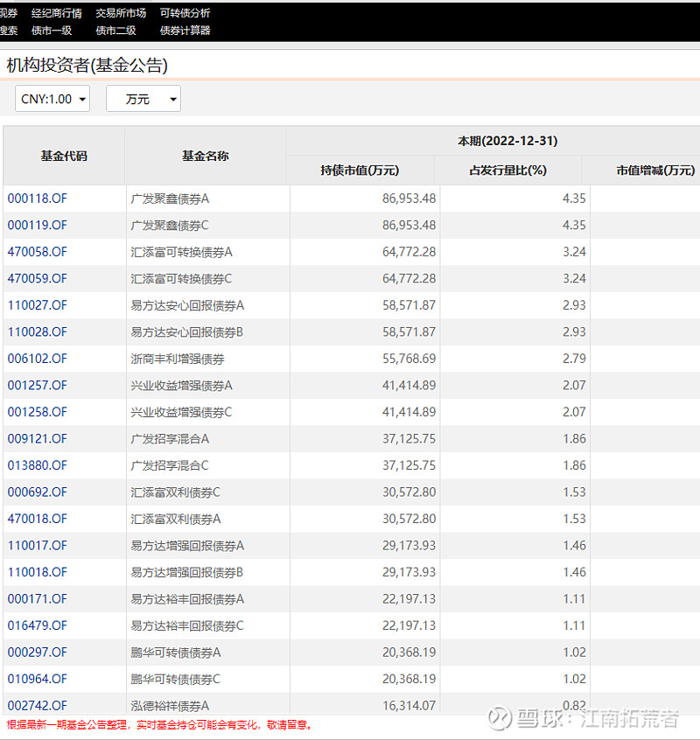This screenshot has width=700, height=740.
Task: Select the 本期(2022-12-31) period header
Action: 507,141
